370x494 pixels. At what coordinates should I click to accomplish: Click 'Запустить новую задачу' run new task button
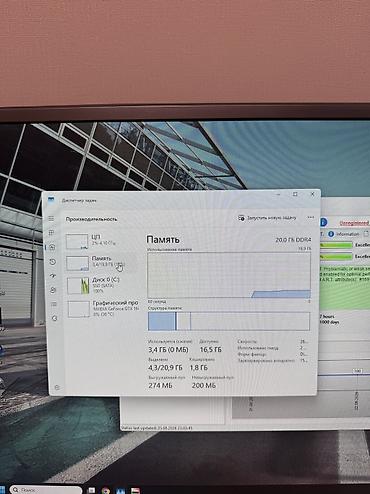pyautogui.click(x=267, y=218)
